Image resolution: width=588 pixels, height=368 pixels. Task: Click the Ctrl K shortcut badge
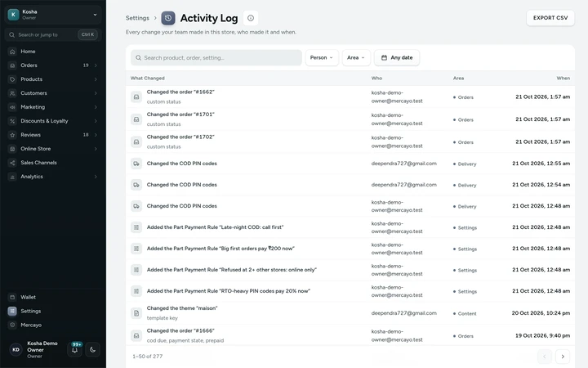tap(87, 34)
